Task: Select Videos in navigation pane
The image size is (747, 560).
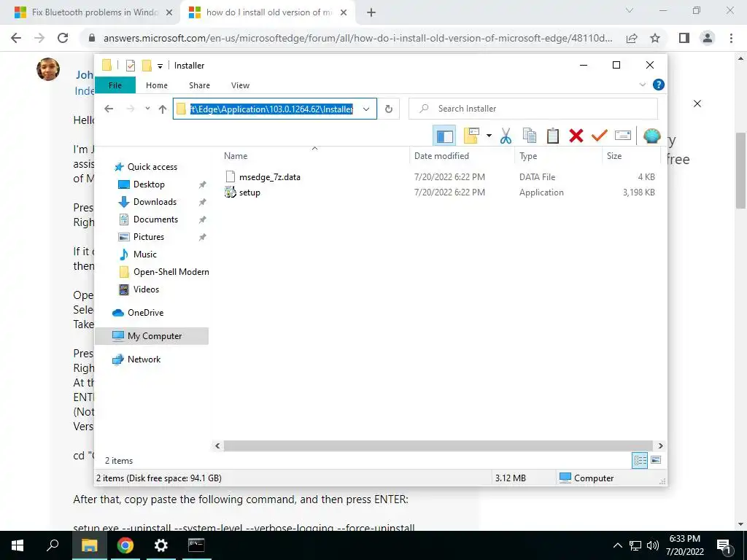Action: 146,289
